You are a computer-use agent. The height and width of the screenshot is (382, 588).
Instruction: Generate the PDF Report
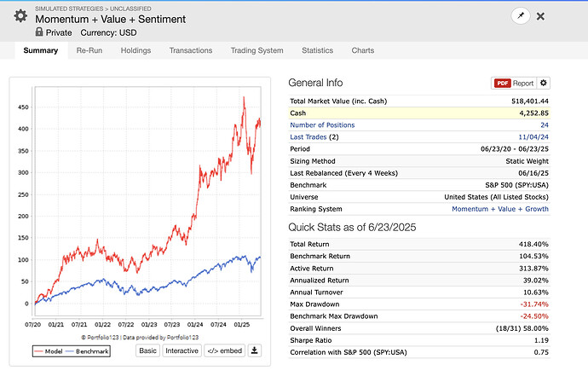pyautogui.click(x=514, y=83)
